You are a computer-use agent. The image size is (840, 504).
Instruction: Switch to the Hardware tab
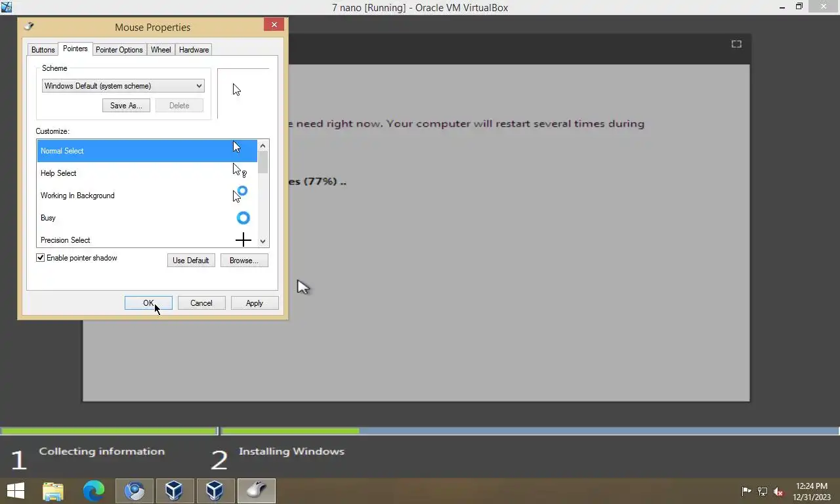coord(194,50)
